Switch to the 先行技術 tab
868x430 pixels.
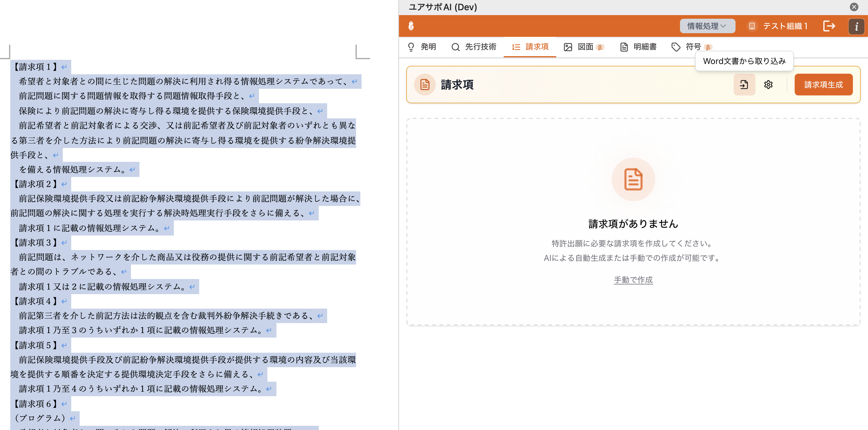tap(474, 47)
